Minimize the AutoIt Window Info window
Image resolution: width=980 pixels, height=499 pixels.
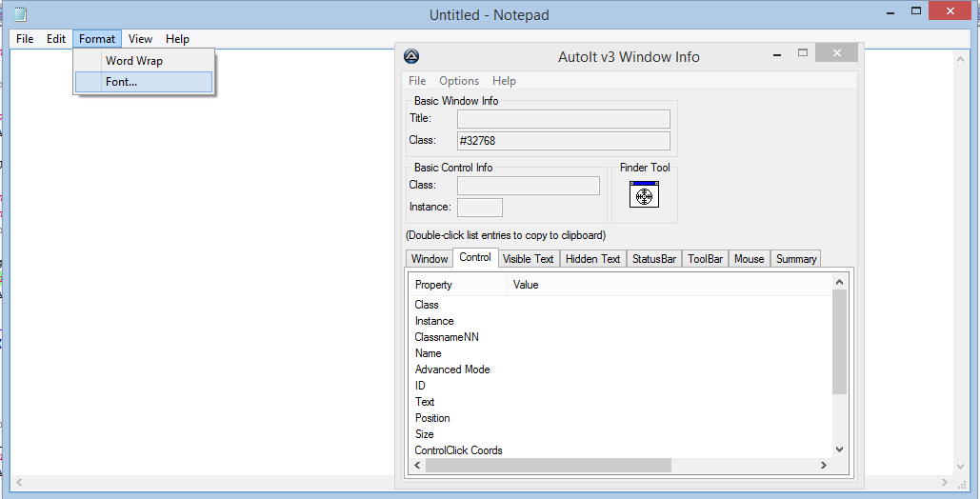coord(777,55)
